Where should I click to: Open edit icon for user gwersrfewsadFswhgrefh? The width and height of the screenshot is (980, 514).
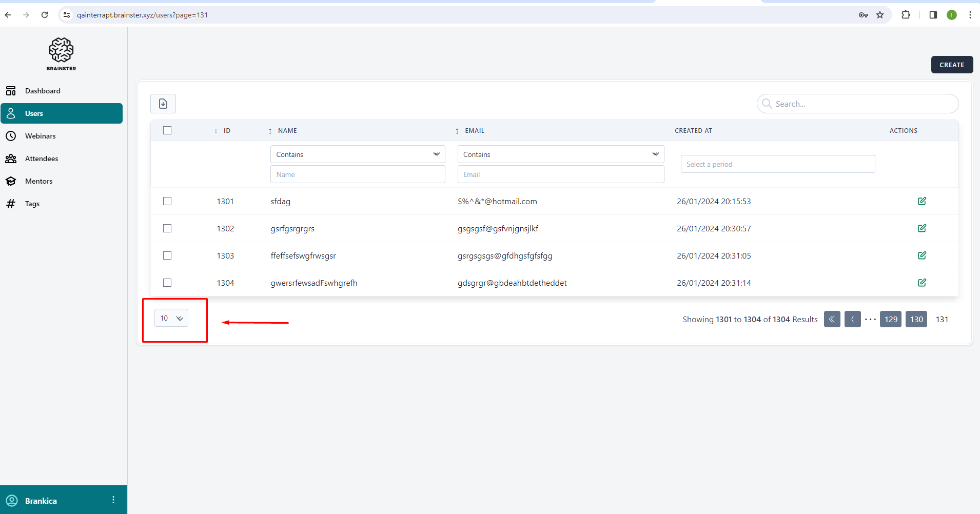click(922, 283)
